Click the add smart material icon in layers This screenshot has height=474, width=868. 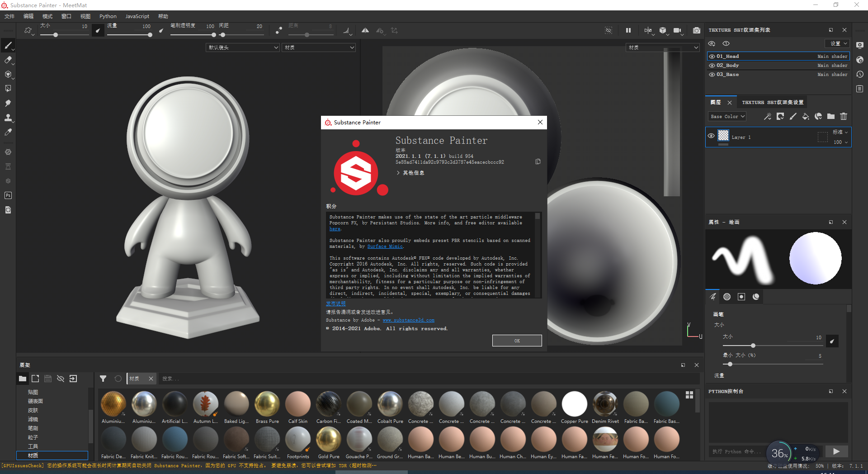[818, 116]
